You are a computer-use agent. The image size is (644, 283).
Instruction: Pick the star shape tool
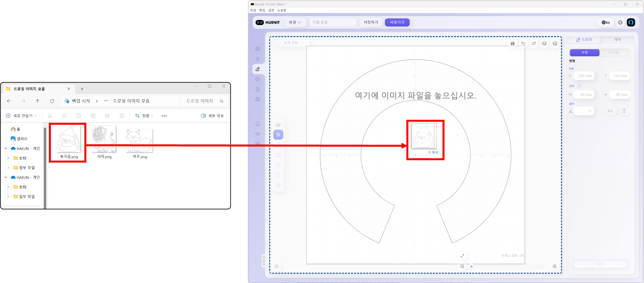pyautogui.click(x=278, y=185)
